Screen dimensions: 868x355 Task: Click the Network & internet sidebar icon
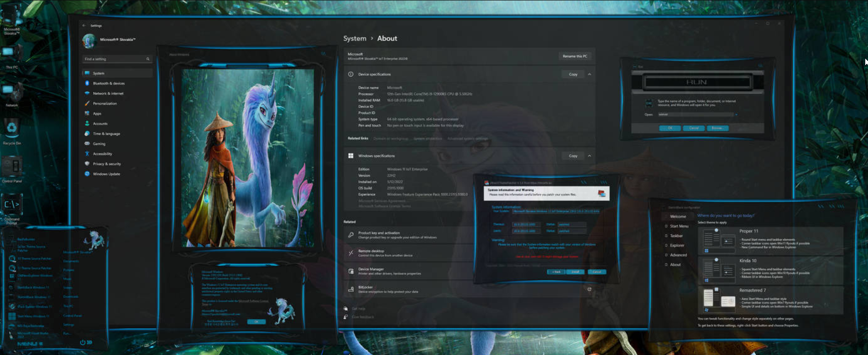[87, 93]
